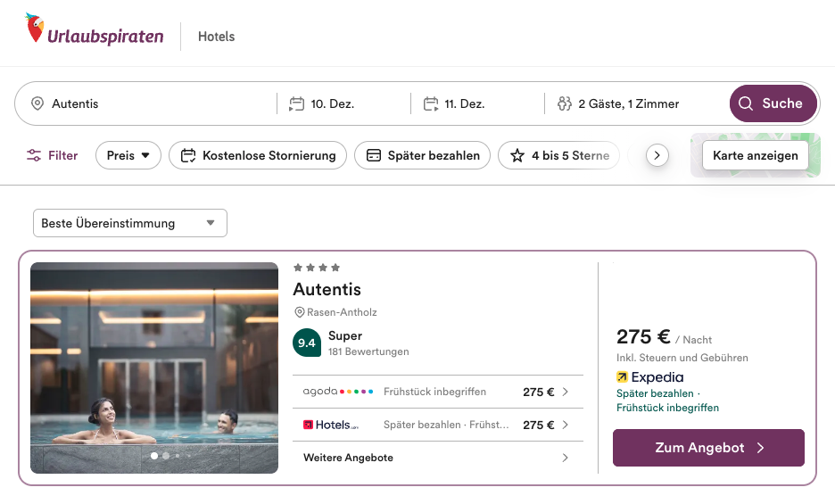Click the Filter sliders icon
Viewport: 835px width, 504px height.
point(34,155)
